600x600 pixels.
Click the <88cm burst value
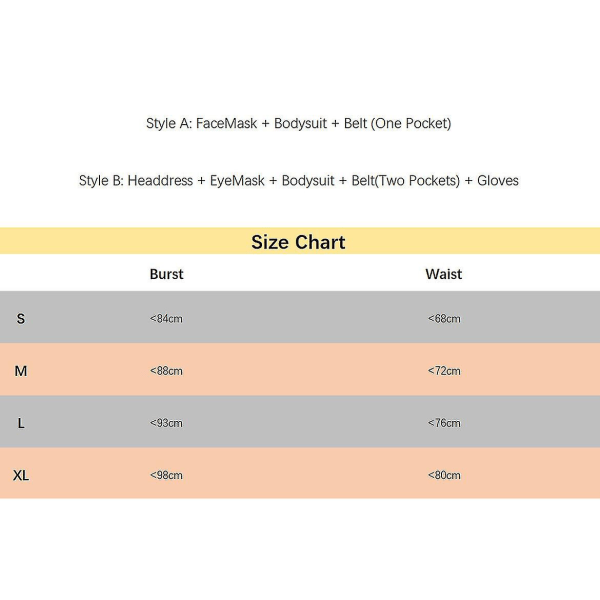point(166,371)
